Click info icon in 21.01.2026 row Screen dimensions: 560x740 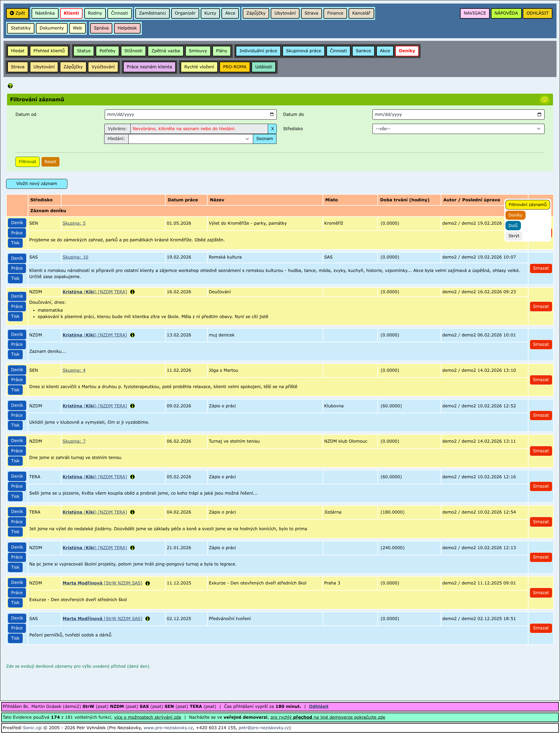click(x=132, y=548)
